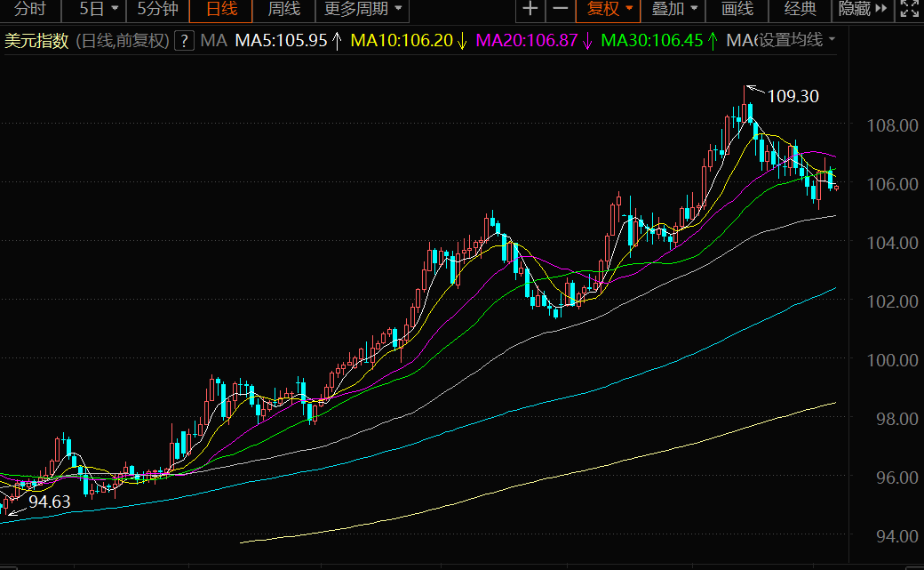The width and height of the screenshot is (924, 570).
Task: Click the 隐藏 double-arrow hide button
Action: click(x=863, y=10)
